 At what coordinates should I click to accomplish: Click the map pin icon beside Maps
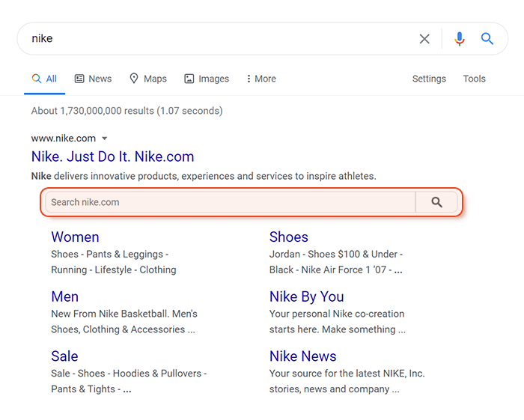[134, 79]
